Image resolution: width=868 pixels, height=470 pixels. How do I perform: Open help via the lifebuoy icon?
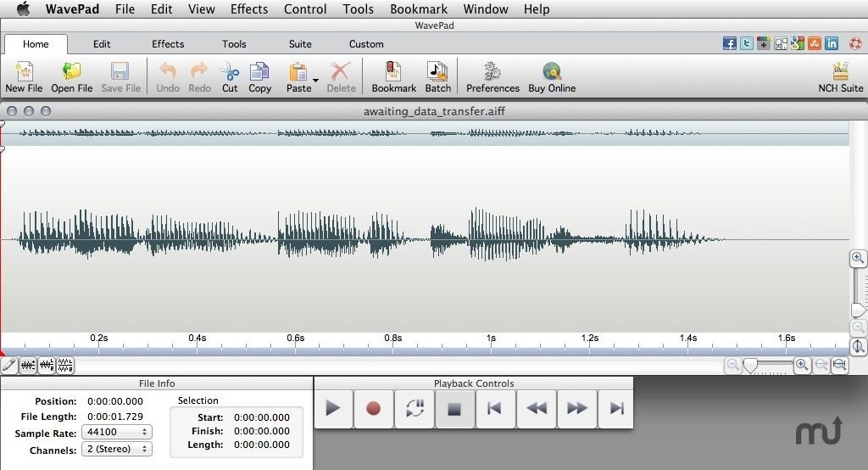coord(855,43)
